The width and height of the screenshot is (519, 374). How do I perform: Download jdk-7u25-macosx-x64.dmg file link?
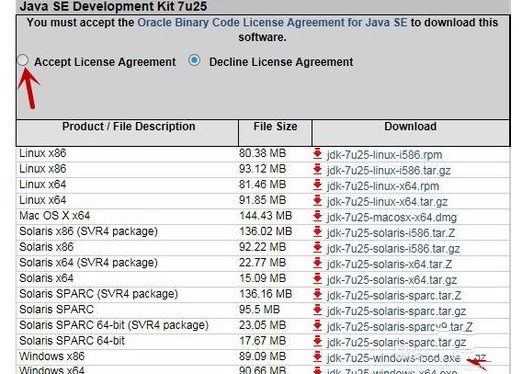pyautogui.click(x=392, y=217)
